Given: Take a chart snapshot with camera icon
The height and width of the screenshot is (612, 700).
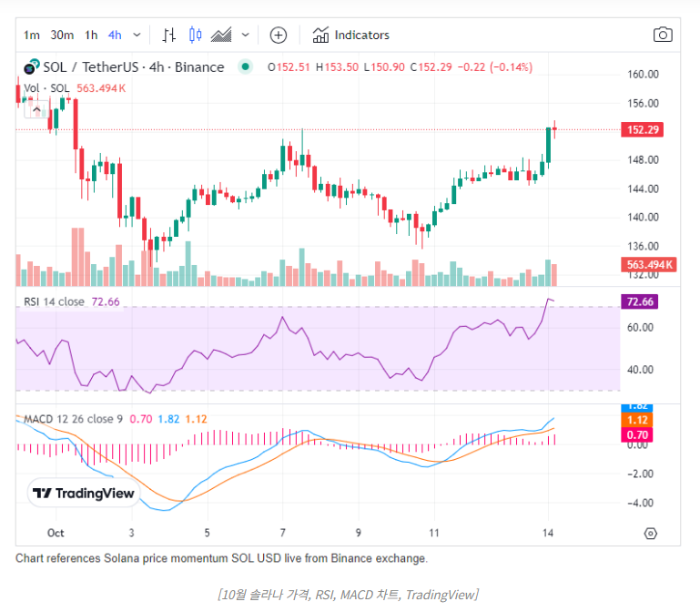Looking at the screenshot, I should [x=663, y=36].
